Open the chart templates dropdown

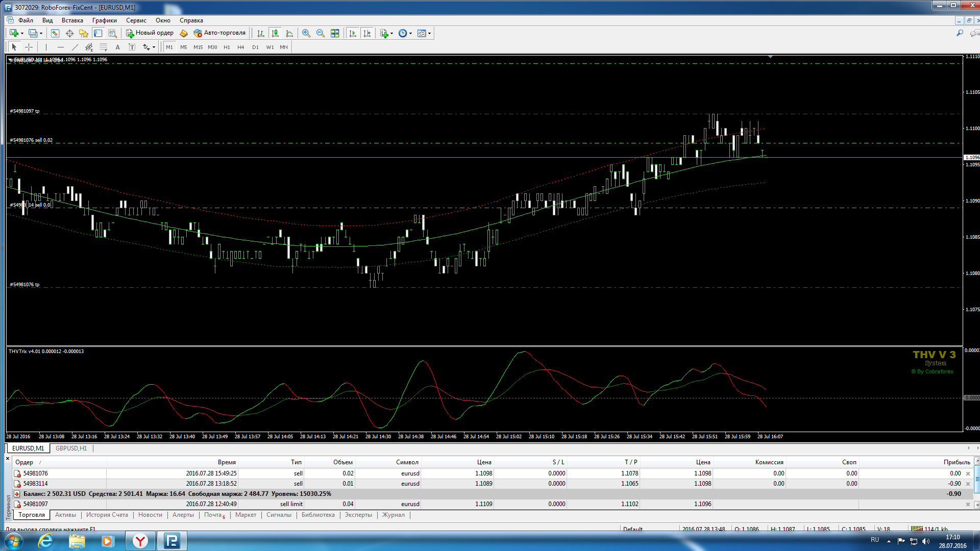[x=429, y=33]
